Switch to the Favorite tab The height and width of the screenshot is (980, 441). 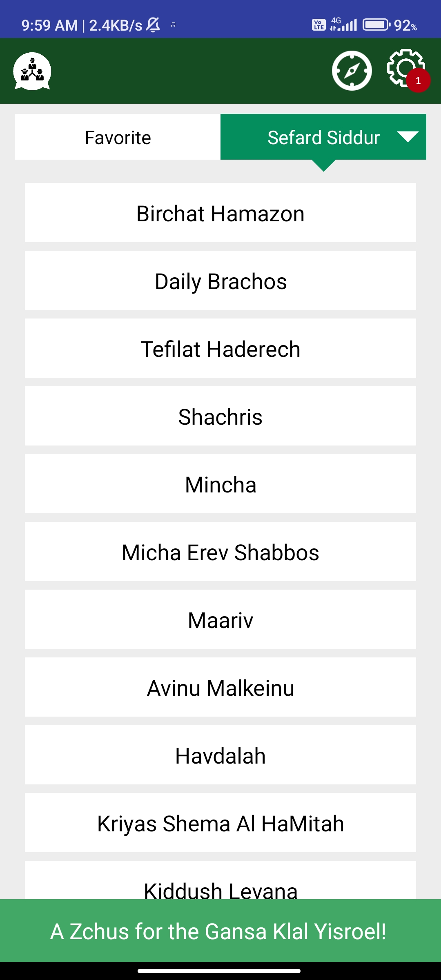[118, 137]
